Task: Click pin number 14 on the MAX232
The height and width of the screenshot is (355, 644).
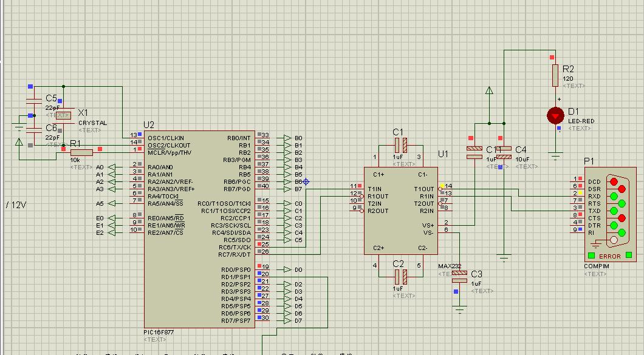Action: [448, 186]
